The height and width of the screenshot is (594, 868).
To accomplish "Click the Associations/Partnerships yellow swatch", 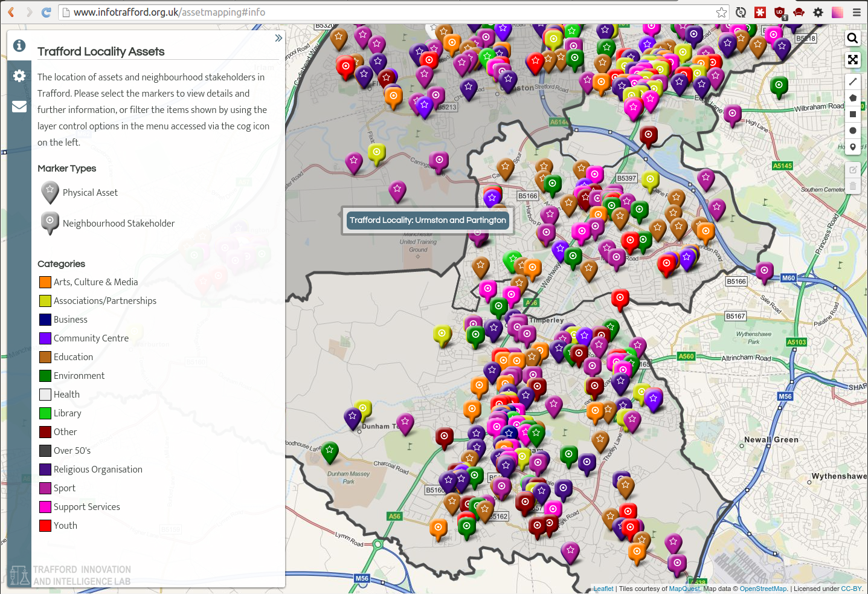I will tap(45, 301).
